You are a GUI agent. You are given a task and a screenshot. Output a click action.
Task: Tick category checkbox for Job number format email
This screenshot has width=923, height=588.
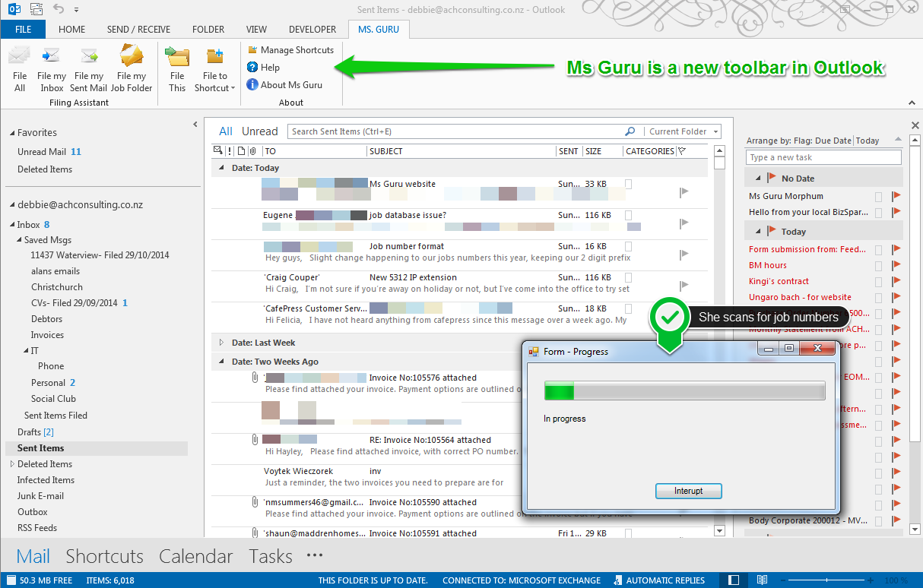point(629,246)
